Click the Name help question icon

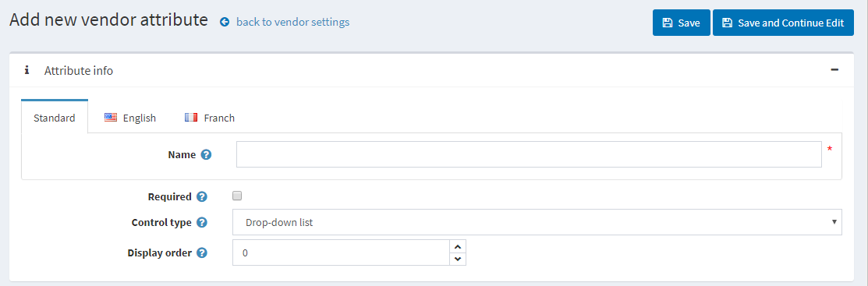[x=206, y=155]
